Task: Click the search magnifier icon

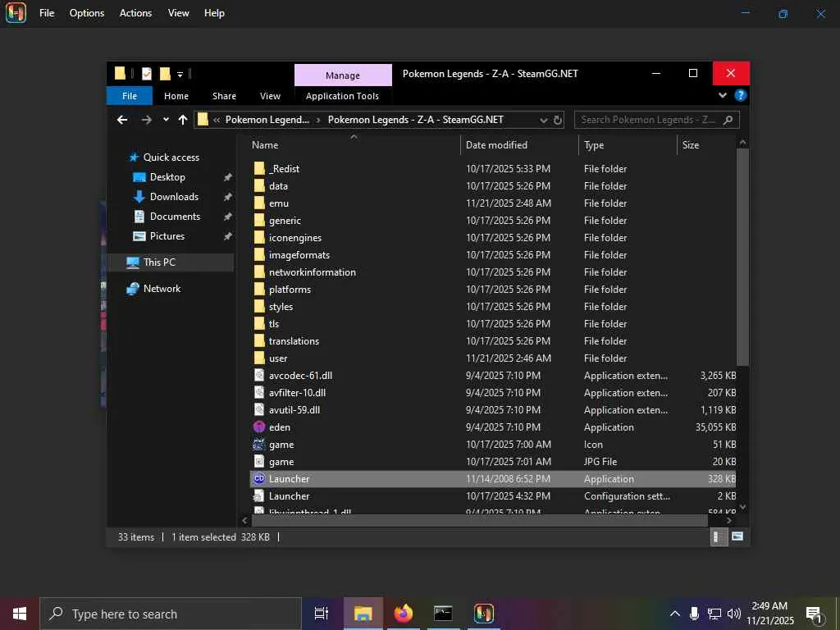Action: point(728,120)
